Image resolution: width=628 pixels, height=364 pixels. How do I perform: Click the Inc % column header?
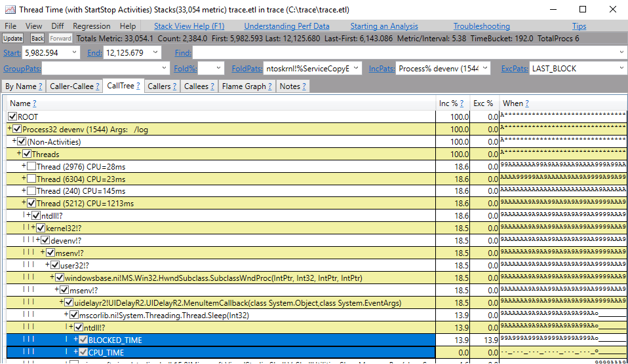coord(452,103)
